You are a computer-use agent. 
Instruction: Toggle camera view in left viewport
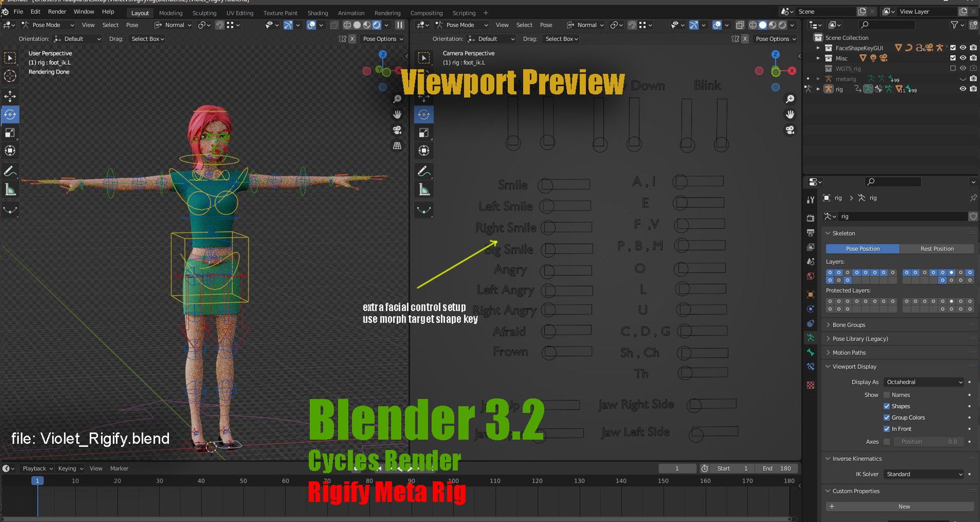pos(397,130)
